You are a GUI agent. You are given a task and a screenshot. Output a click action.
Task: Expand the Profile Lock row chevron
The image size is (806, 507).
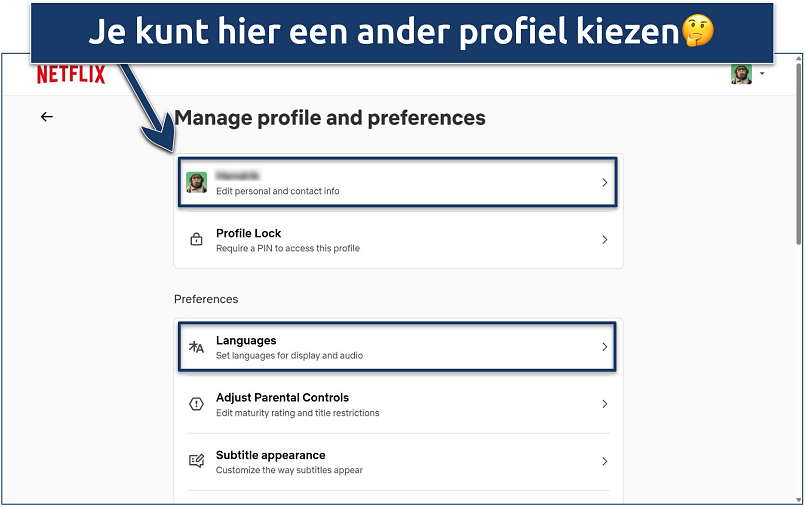point(604,240)
